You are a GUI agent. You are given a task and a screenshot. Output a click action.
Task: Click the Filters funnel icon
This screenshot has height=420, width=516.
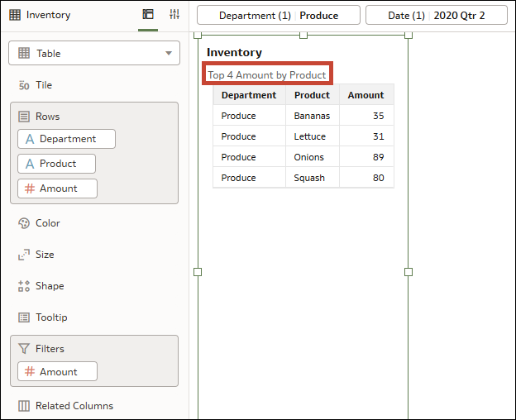(x=24, y=349)
